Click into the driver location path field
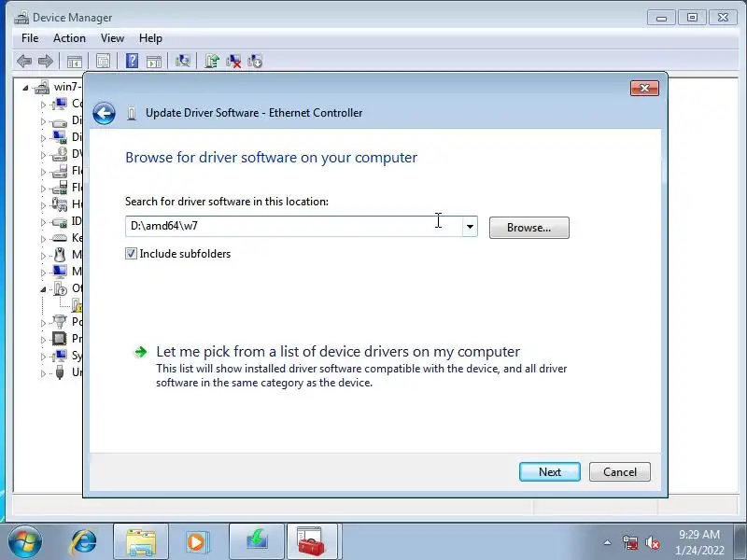 pyautogui.click(x=293, y=226)
